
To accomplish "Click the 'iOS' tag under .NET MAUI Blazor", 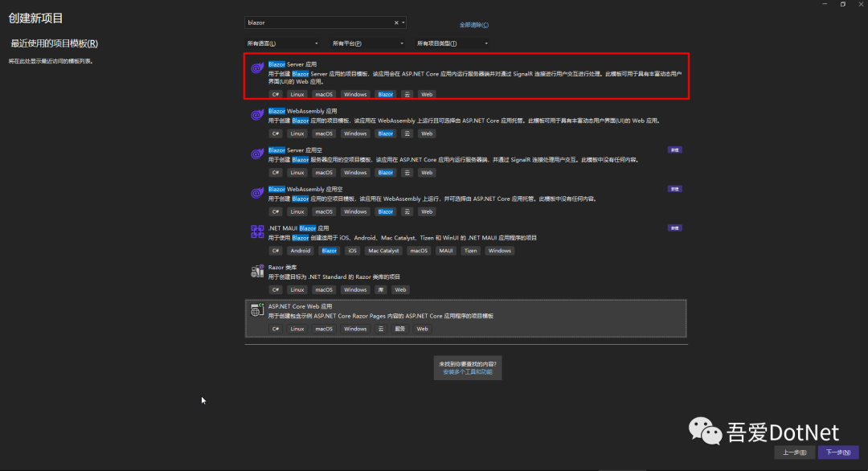I will pos(352,251).
